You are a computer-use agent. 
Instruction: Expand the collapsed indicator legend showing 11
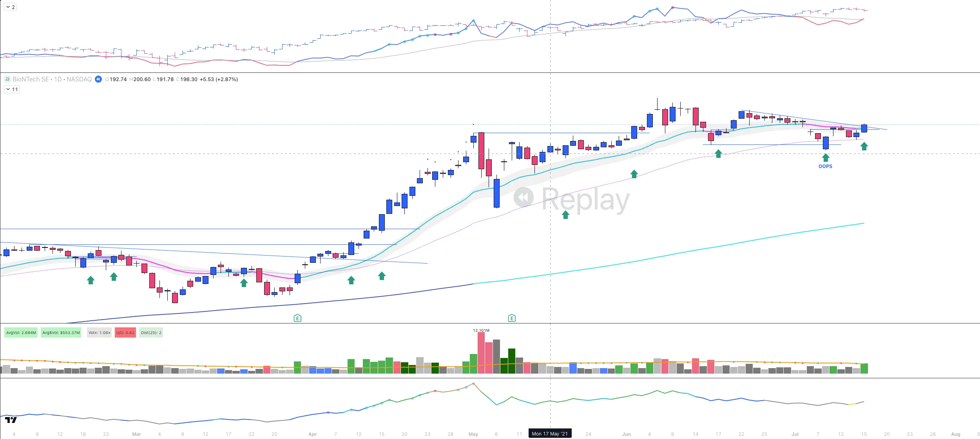tap(12, 89)
